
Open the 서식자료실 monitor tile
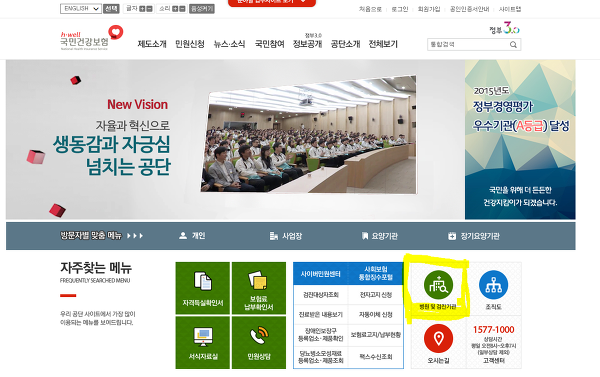203,343
